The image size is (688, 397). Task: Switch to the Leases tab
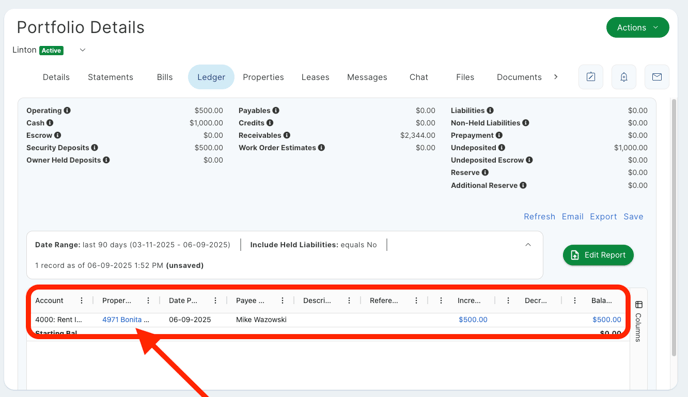tap(315, 77)
